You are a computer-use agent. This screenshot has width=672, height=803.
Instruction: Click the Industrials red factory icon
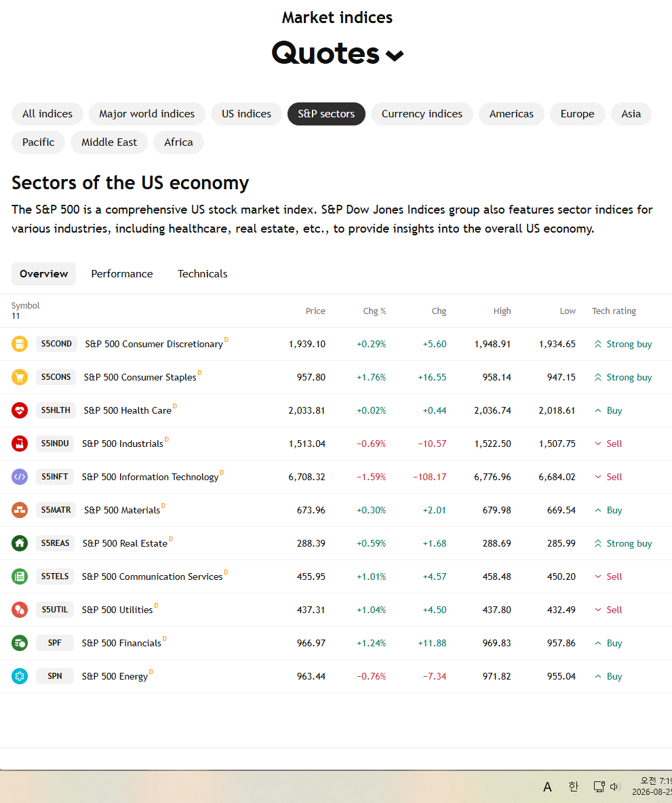(20, 444)
